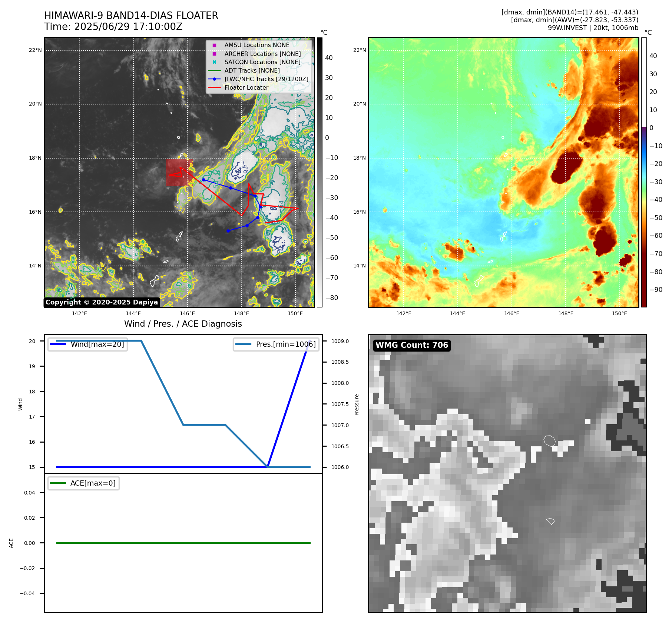
Task: Click the blue JTWC/NHC legend line marker
Action: 214,79
